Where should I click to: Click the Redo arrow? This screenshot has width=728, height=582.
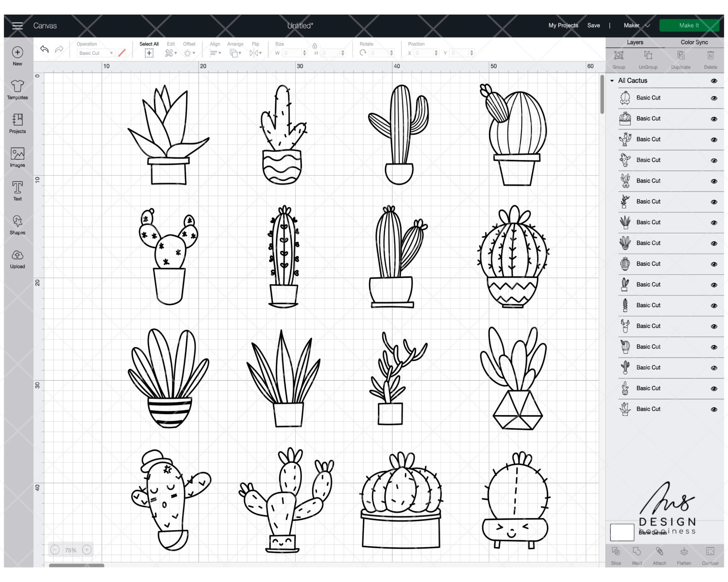59,49
